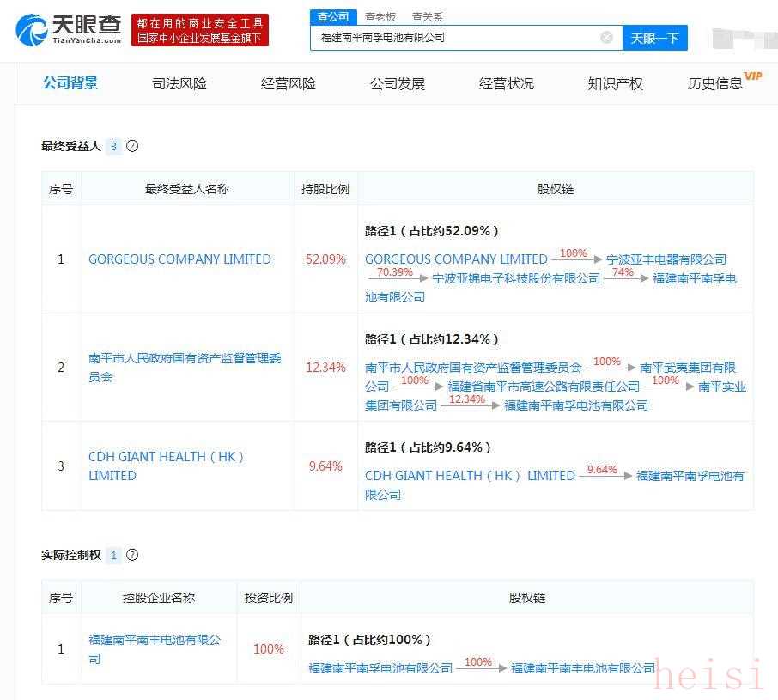Open GORGEOUS COMPANY LIMITED beneficiary name link
Image resolution: width=778 pixels, height=700 pixels.
tap(179, 259)
